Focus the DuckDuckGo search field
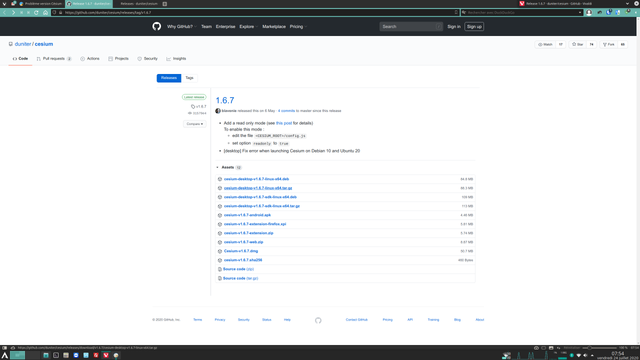 [x=522, y=13]
